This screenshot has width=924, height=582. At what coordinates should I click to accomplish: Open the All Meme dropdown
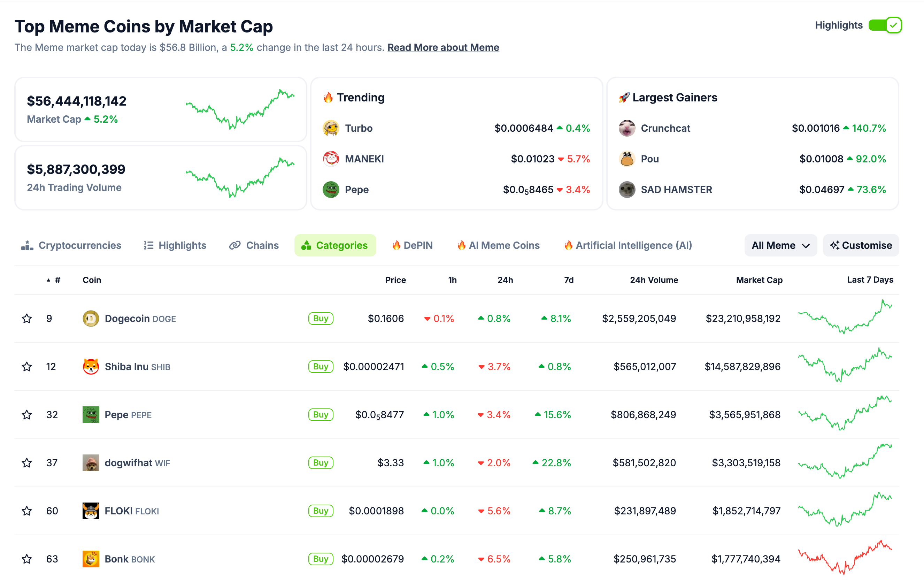click(780, 245)
